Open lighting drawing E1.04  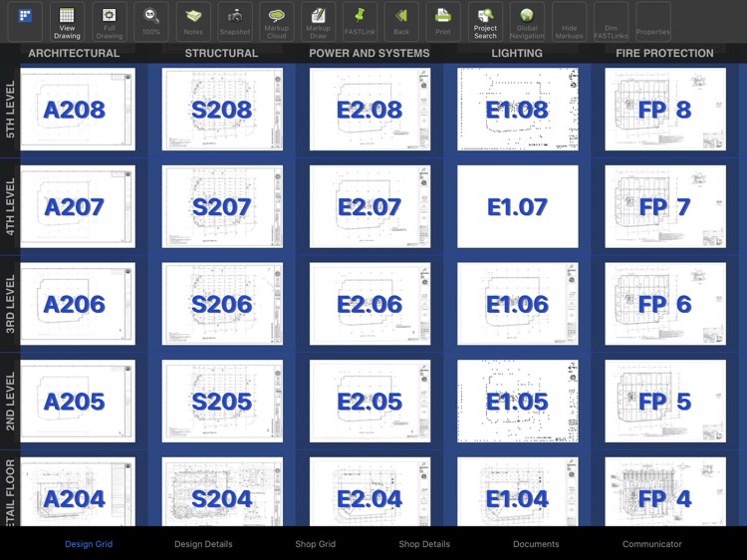point(518,491)
